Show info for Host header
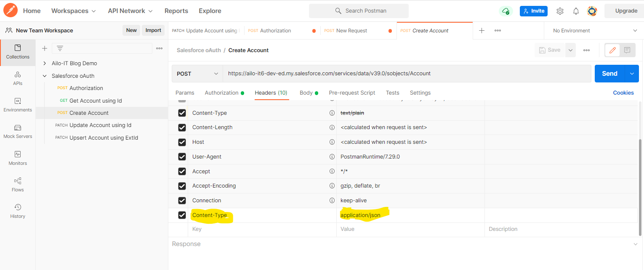The width and height of the screenshot is (644, 270). (x=332, y=142)
